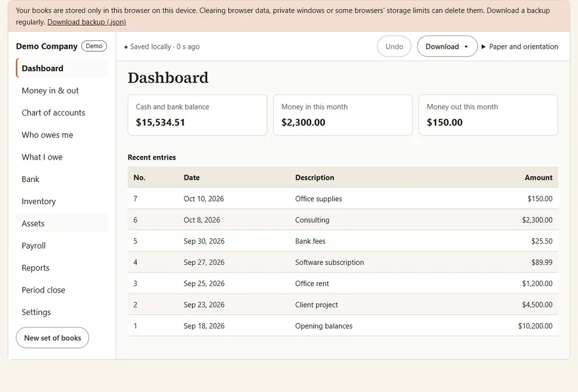This screenshot has height=392, width=578.
Task: Click the Dashboard page heading
Action: (x=168, y=78)
